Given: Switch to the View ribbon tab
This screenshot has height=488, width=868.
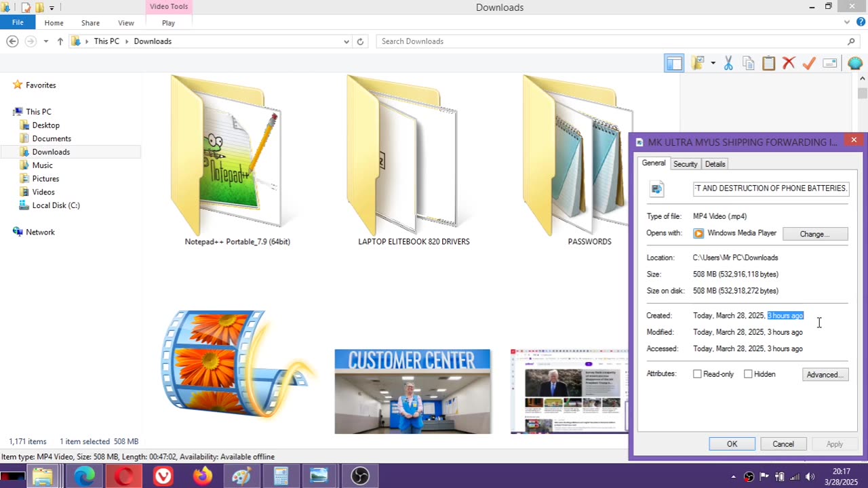Looking at the screenshot, I should 126,23.
